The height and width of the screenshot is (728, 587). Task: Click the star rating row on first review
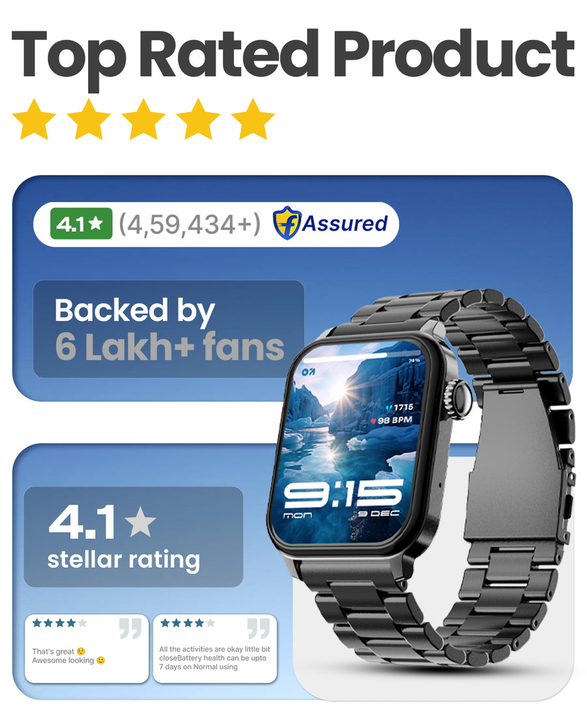(59, 623)
